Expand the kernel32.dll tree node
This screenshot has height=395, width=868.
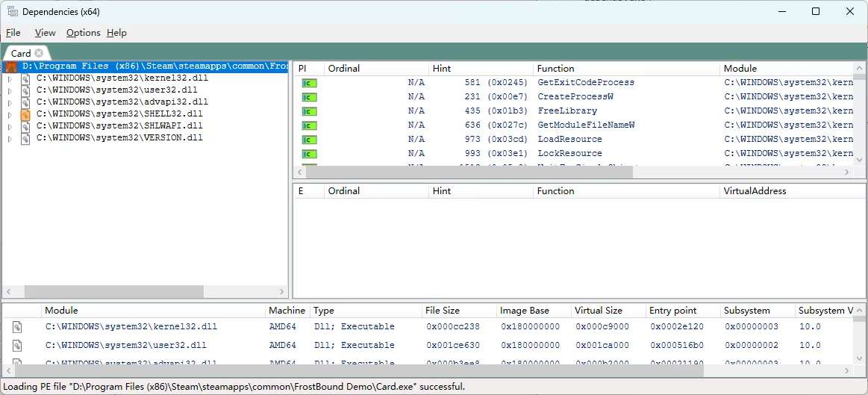click(x=10, y=78)
